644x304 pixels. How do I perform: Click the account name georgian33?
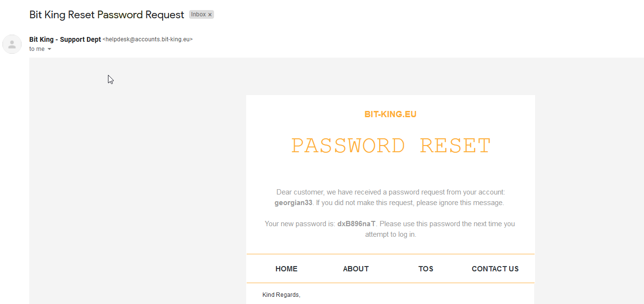pyautogui.click(x=293, y=203)
